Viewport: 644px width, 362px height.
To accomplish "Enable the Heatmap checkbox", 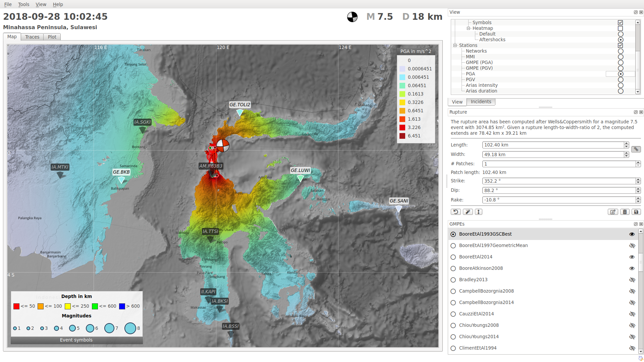I will click(621, 28).
